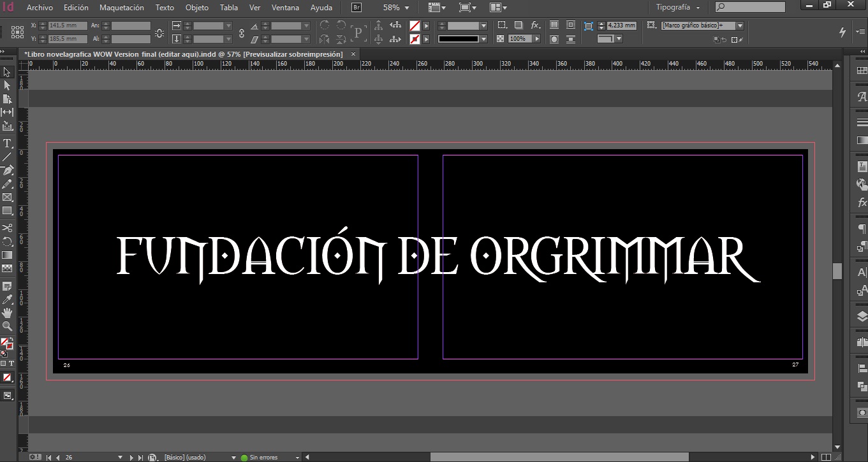Select the Scissors tool
This screenshot has height=462, width=868.
(x=8, y=227)
